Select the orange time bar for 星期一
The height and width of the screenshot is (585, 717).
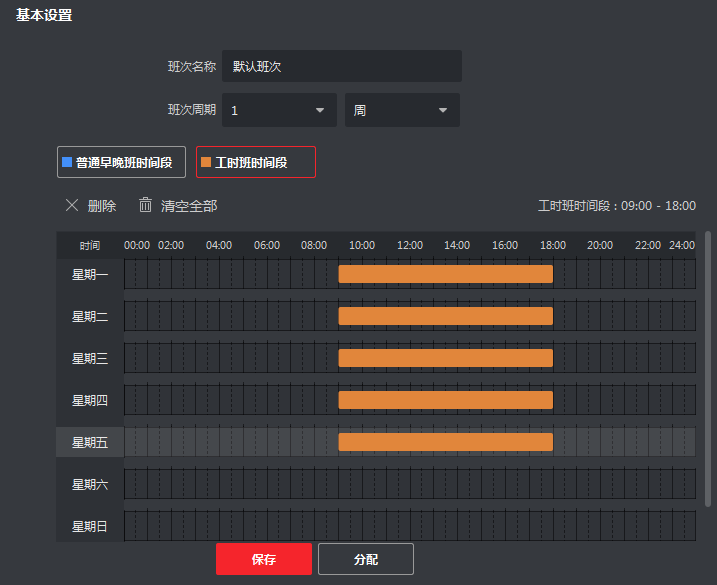(x=445, y=274)
